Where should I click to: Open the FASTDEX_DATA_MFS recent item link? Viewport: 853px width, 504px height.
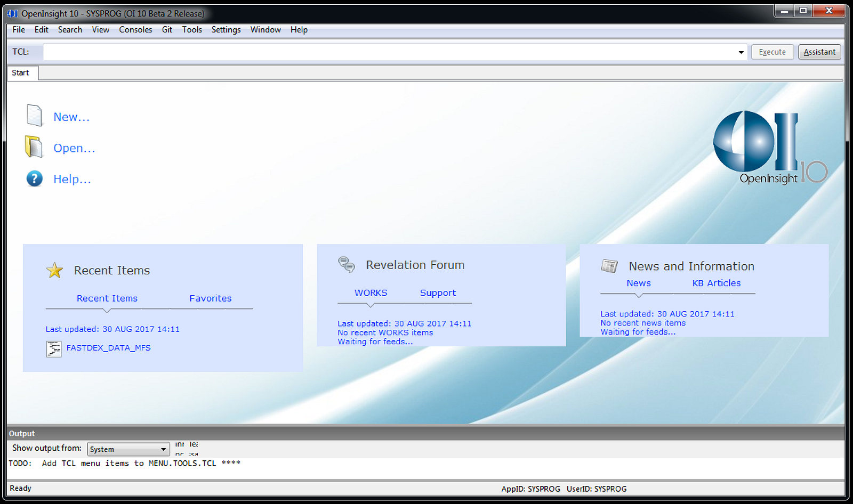click(109, 348)
